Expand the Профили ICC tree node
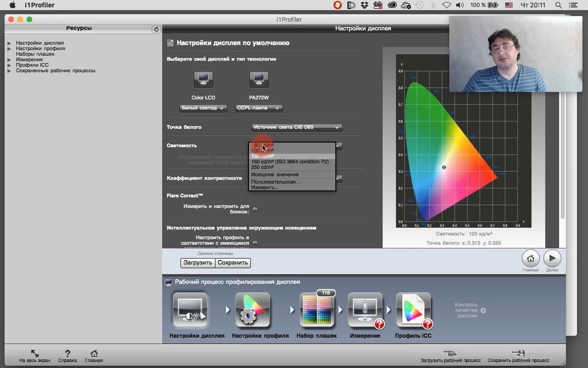The image size is (588, 368). (9, 65)
